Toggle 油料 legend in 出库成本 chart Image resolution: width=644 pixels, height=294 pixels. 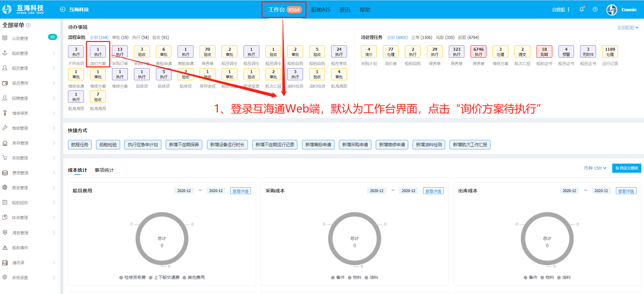564,277
